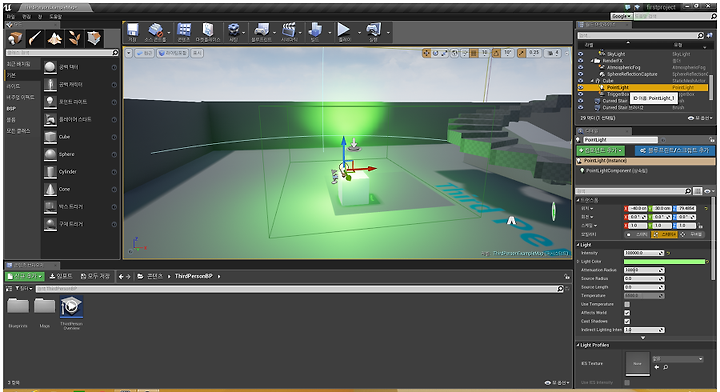
Task: Click the Launch toolbar icon
Action: click(373, 30)
